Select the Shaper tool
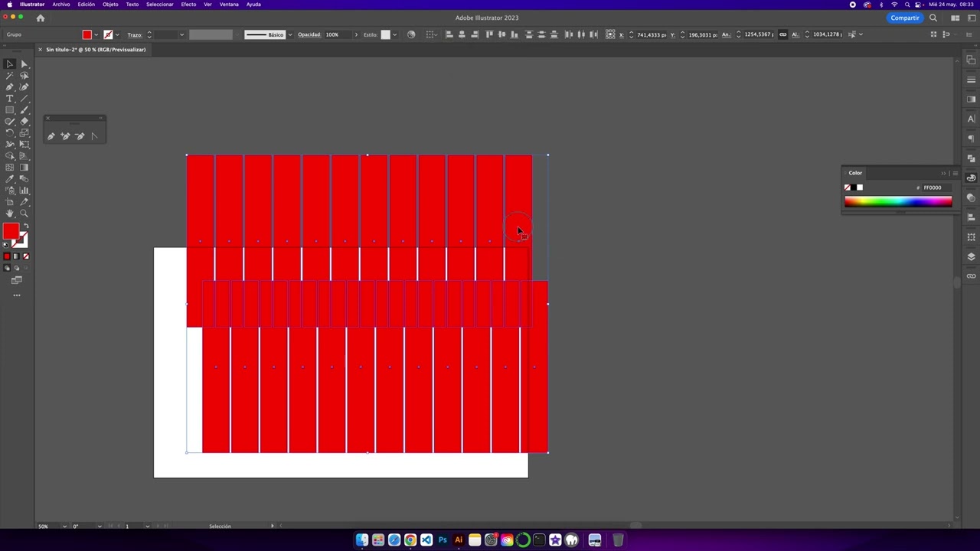 [9, 122]
